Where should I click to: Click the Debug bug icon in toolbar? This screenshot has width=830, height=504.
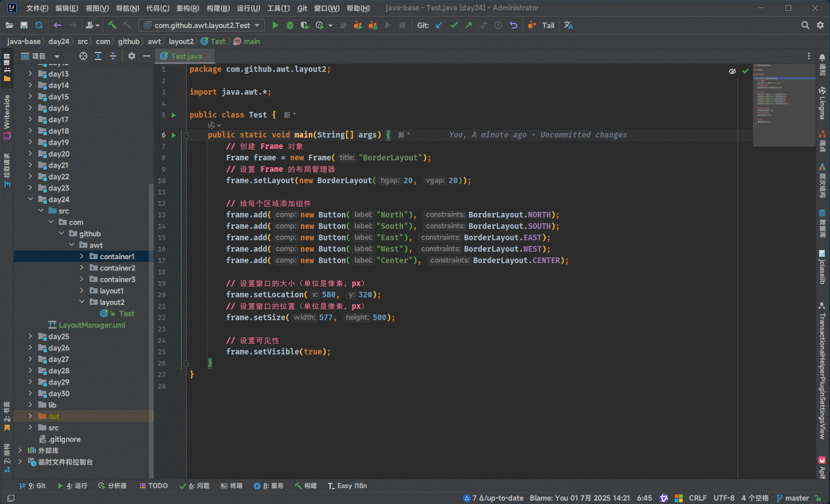click(x=290, y=25)
